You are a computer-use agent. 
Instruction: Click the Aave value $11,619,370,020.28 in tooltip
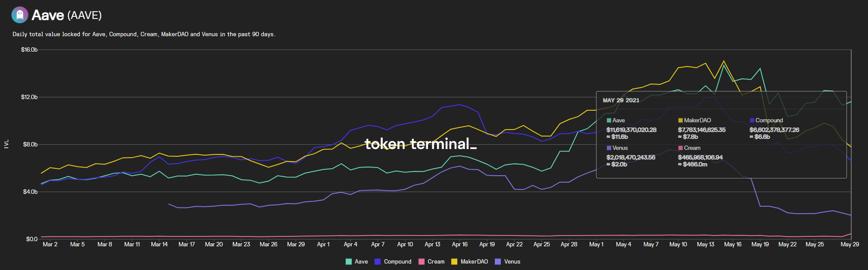[631, 130]
